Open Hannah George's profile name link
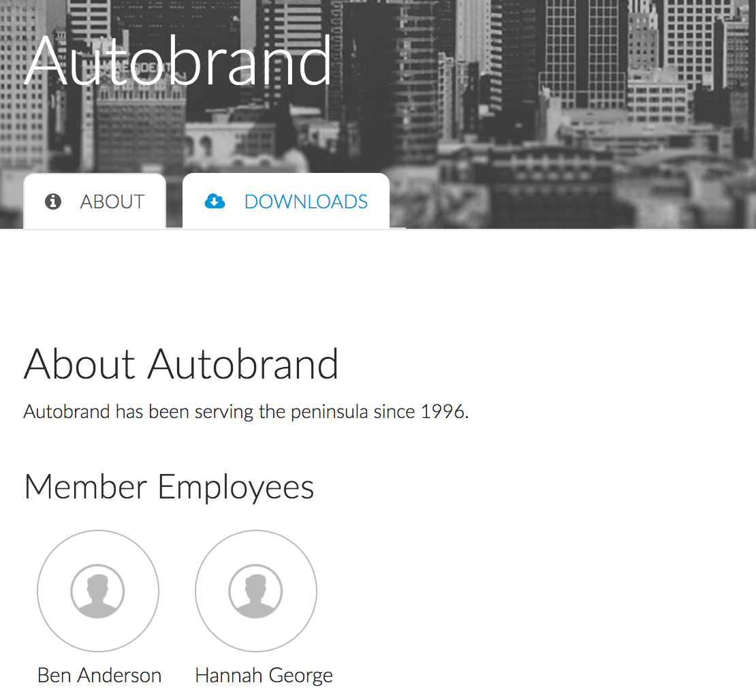Viewport: 756px width, 700px height. tap(264, 675)
